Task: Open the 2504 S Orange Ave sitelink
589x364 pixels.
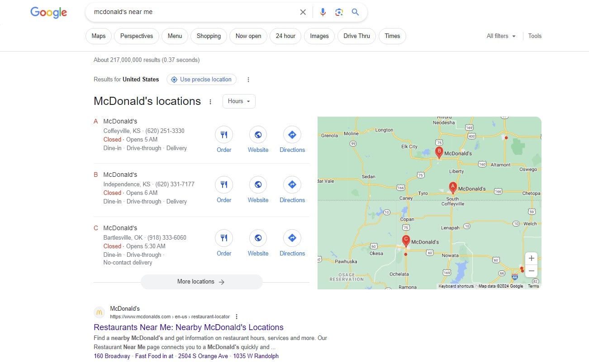Action: [x=203, y=356]
